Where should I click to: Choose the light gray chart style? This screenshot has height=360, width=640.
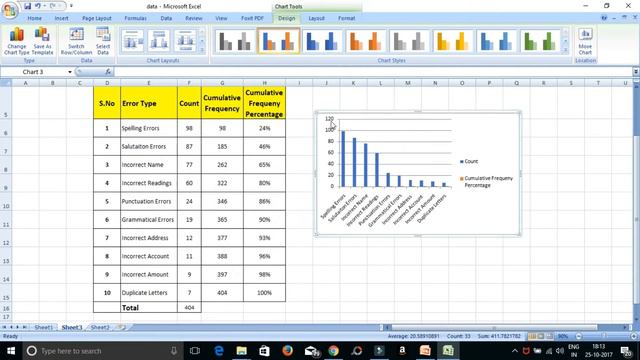point(409,41)
